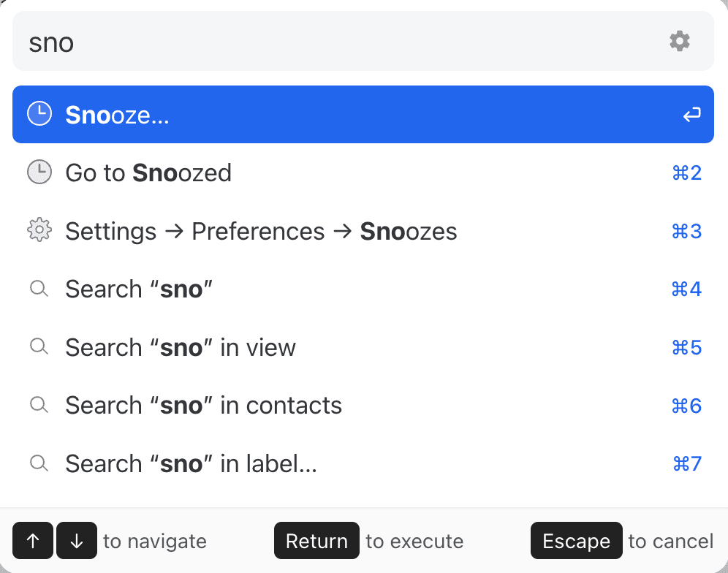This screenshot has height=573, width=728.
Task: Click magnifier icon beside Search in view
Action: [x=39, y=346]
